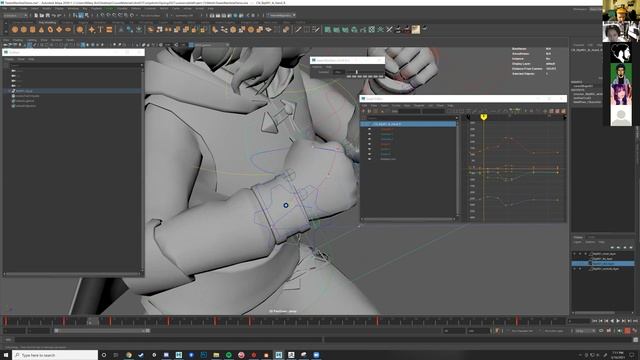Switch to the Poly Modeling shelf tab

pyautogui.click(x=47, y=22)
